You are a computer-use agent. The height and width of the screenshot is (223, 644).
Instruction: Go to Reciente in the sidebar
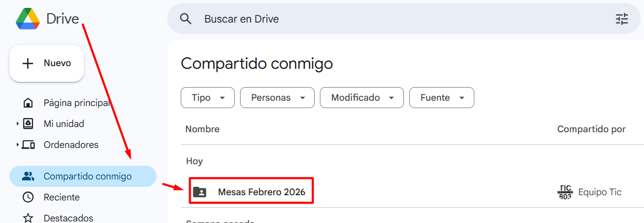click(x=61, y=197)
